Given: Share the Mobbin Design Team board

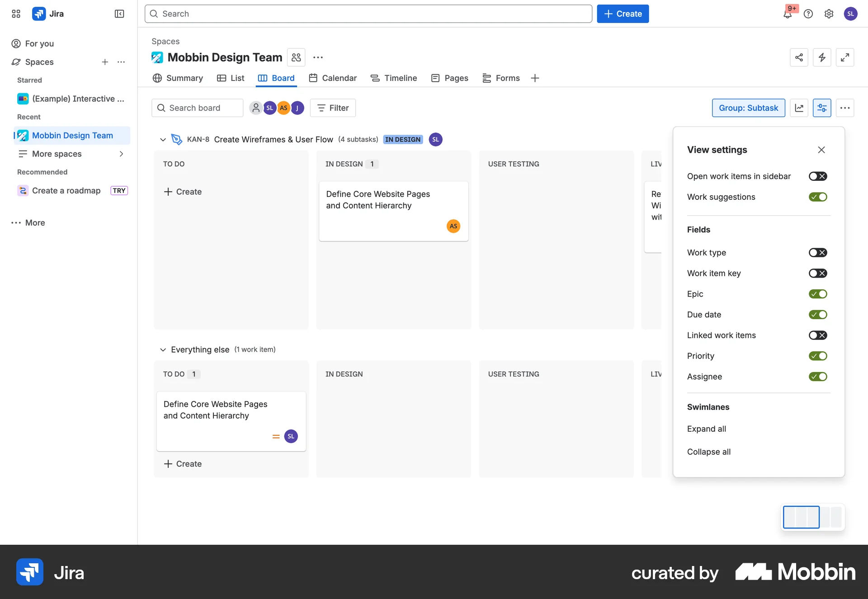Looking at the screenshot, I should 799,57.
